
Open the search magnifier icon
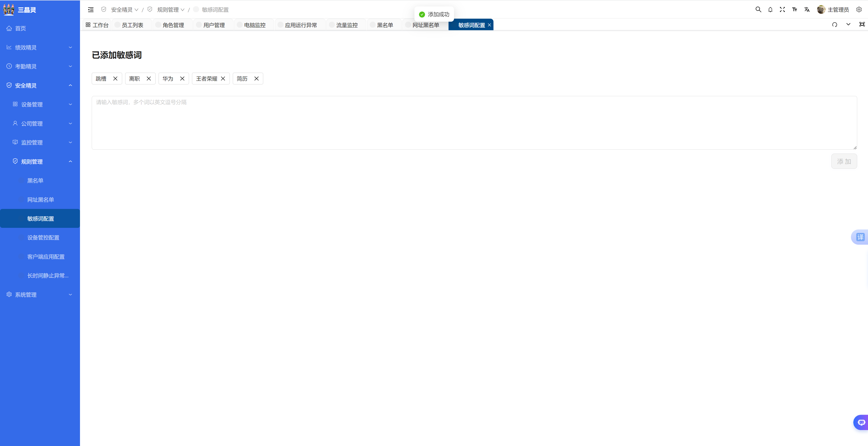[x=758, y=9]
